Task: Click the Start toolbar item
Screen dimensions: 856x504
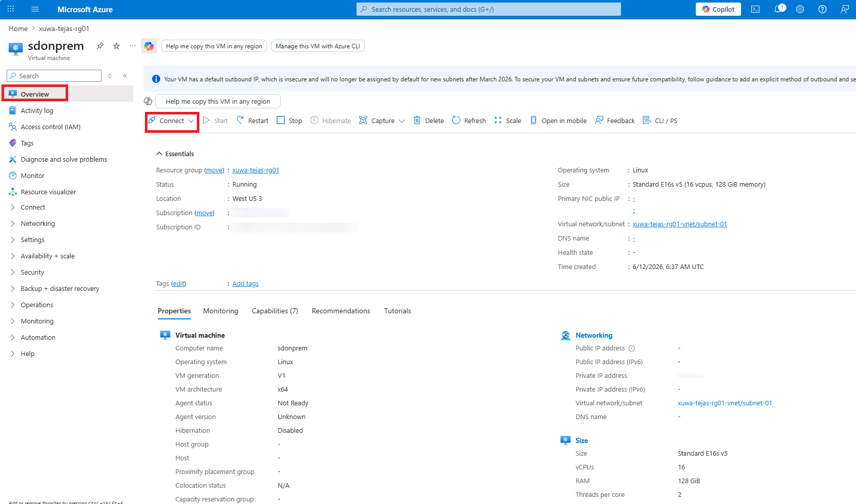Action: click(215, 121)
